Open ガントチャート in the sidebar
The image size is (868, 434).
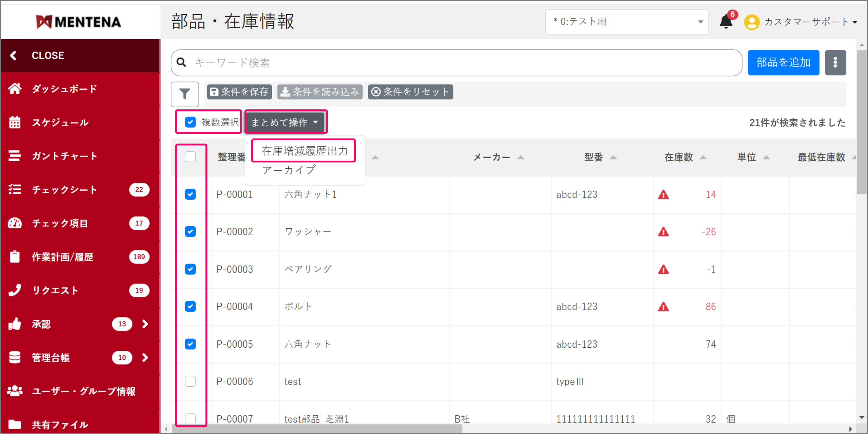(x=64, y=156)
